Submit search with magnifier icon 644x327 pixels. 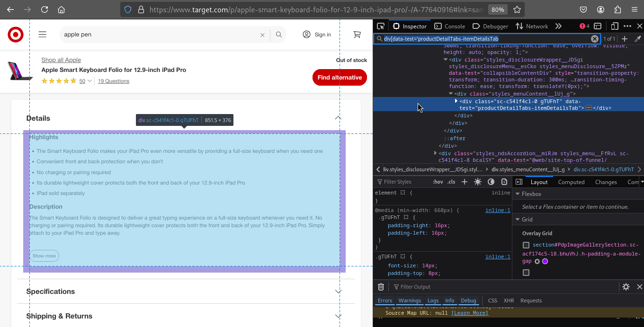point(279,35)
